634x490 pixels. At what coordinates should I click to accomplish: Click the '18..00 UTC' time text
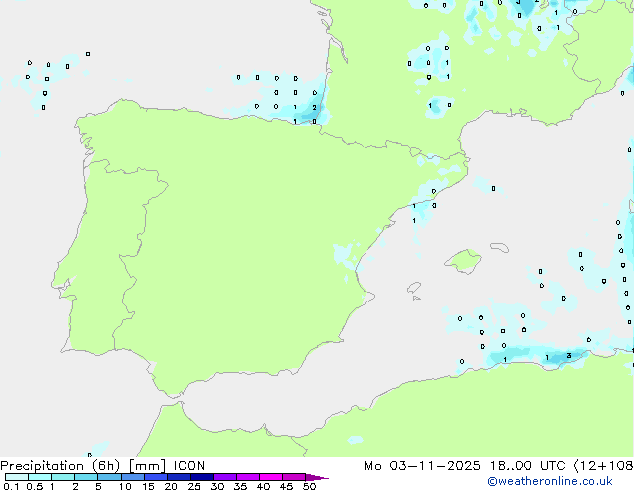(x=527, y=466)
